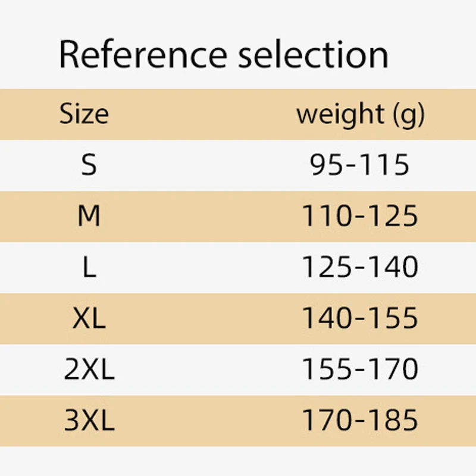The height and width of the screenshot is (476, 476).
Task: Choose the 3XL size cell
Action: point(89,421)
